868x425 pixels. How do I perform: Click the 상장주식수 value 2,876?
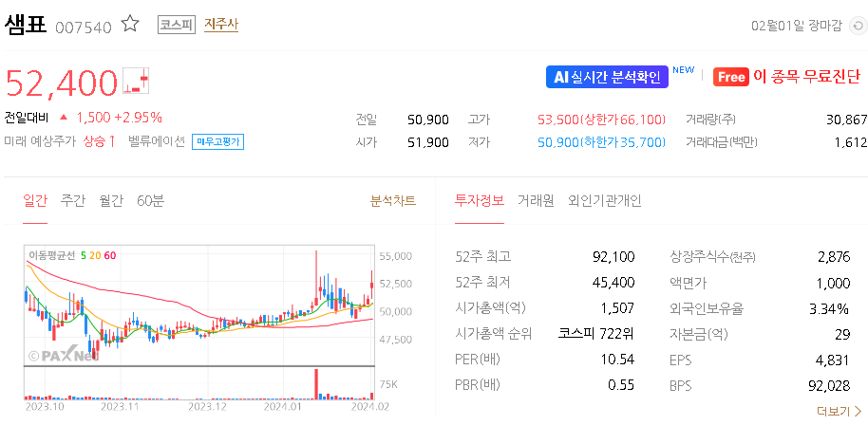834,256
